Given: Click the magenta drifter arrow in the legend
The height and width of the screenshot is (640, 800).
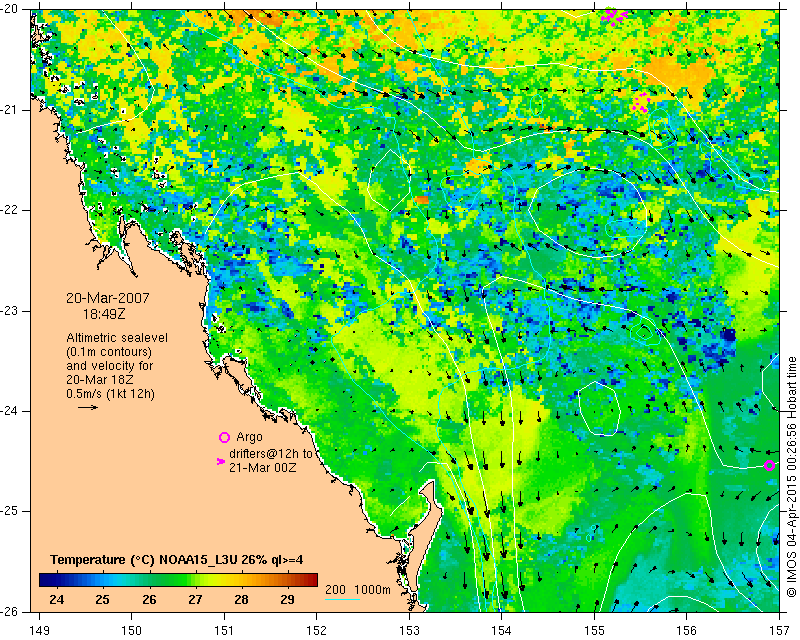Looking at the screenshot, I should (x=221, y=461).
